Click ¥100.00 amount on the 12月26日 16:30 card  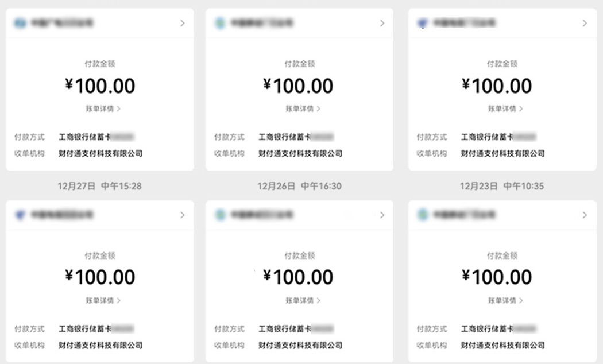coord(299,277)
